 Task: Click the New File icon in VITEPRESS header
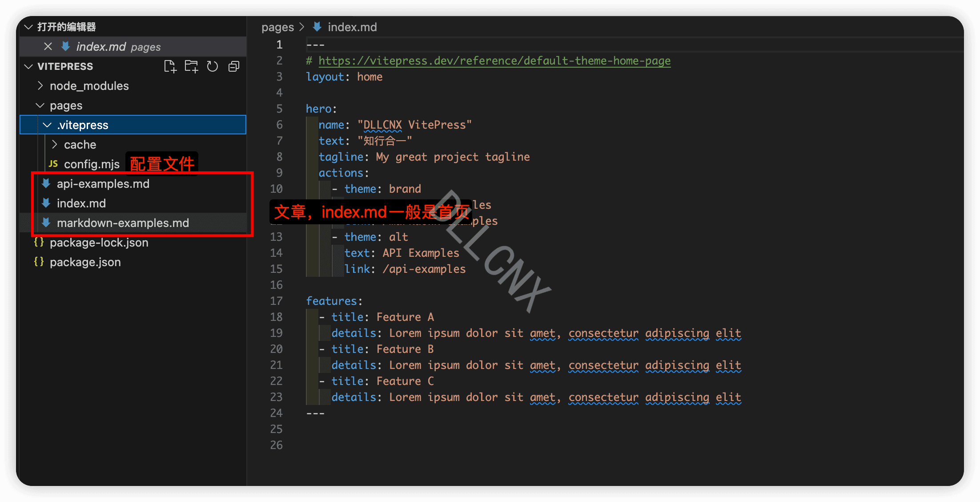point(170,66)
